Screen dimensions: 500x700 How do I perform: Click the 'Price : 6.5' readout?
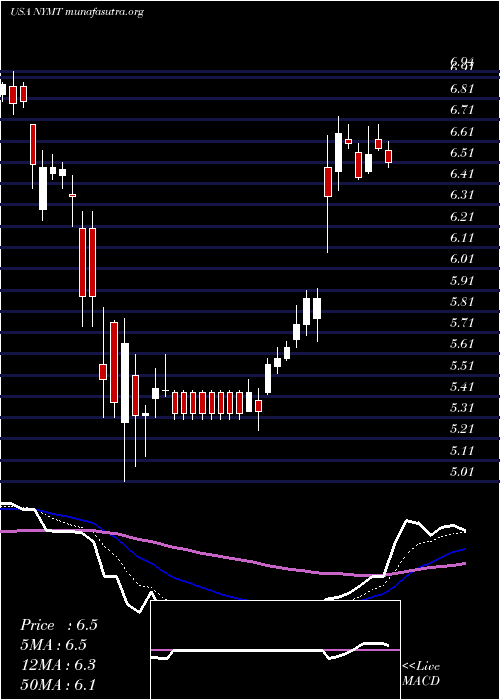[59, 625]
